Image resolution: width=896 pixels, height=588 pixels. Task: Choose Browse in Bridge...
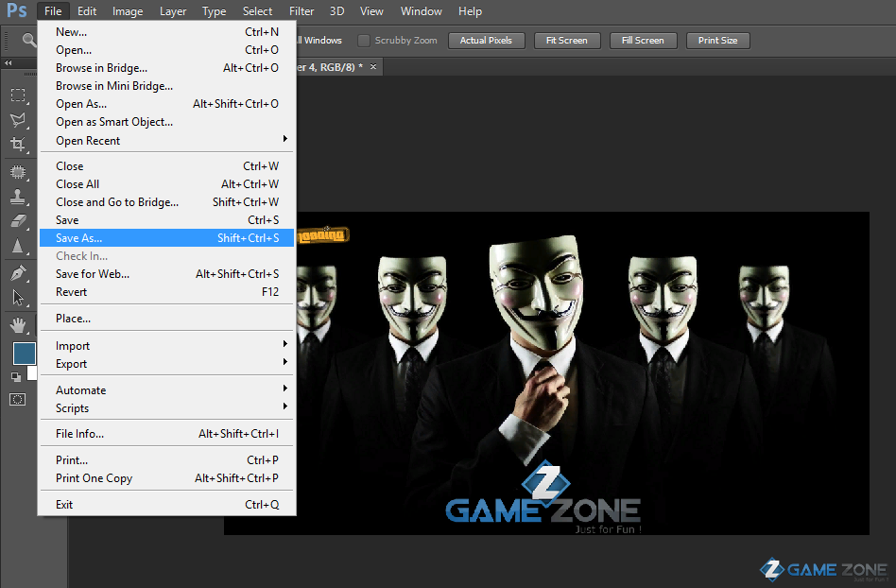[x=167, y=68]
